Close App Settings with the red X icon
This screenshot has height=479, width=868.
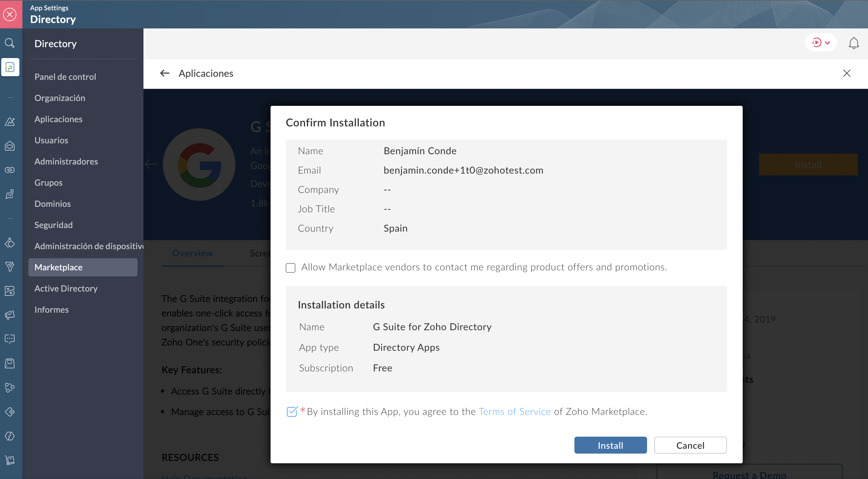point(10,15)
